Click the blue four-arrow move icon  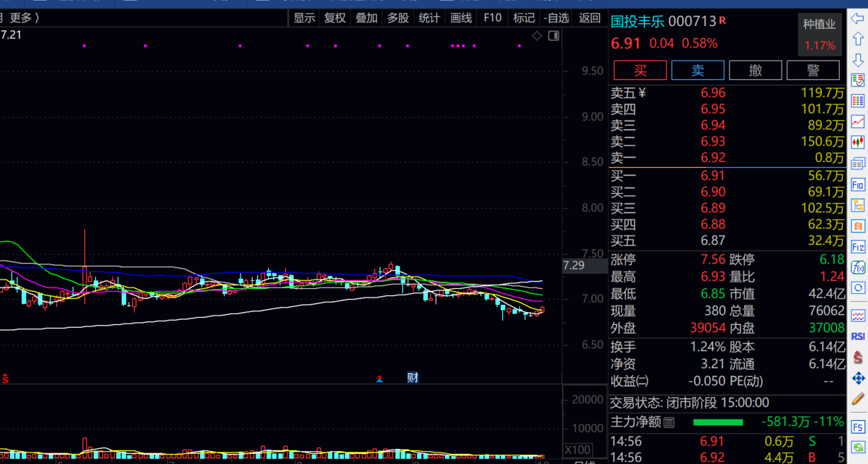coord(857,378)
